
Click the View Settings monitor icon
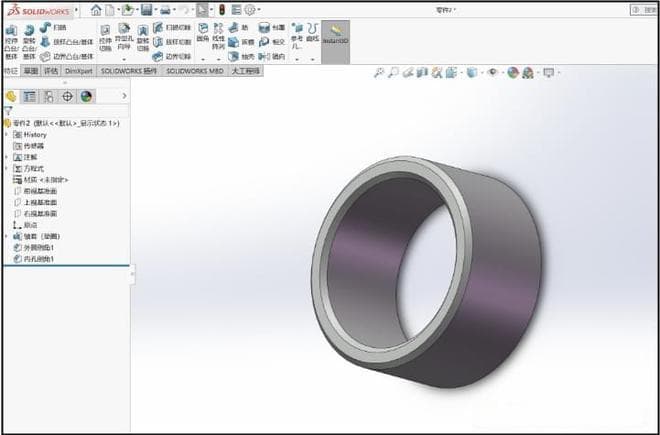[x=548, y=73]
